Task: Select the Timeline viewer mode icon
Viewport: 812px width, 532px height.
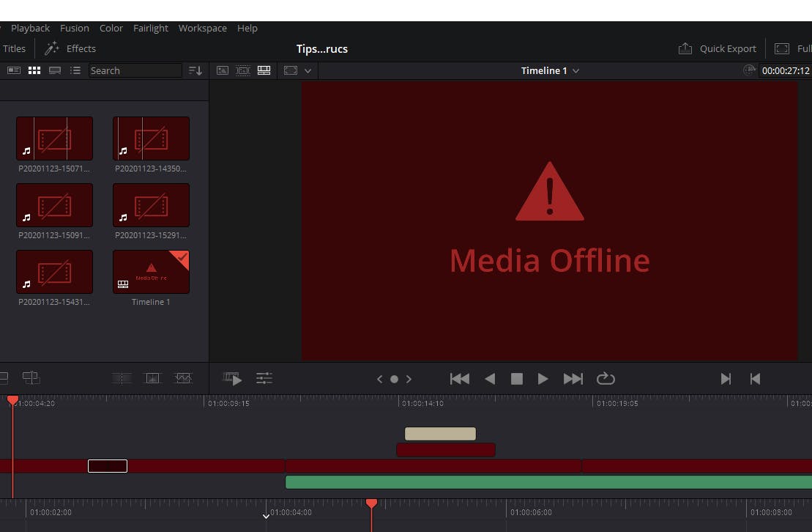Action: click(264, 70)
